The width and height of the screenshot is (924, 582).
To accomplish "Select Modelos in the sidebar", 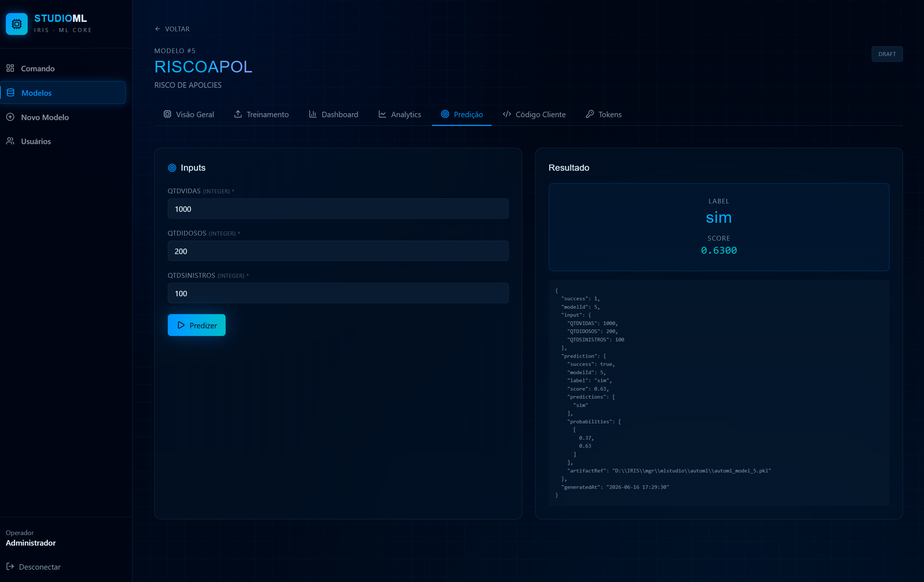I will (x=63, y=92).
